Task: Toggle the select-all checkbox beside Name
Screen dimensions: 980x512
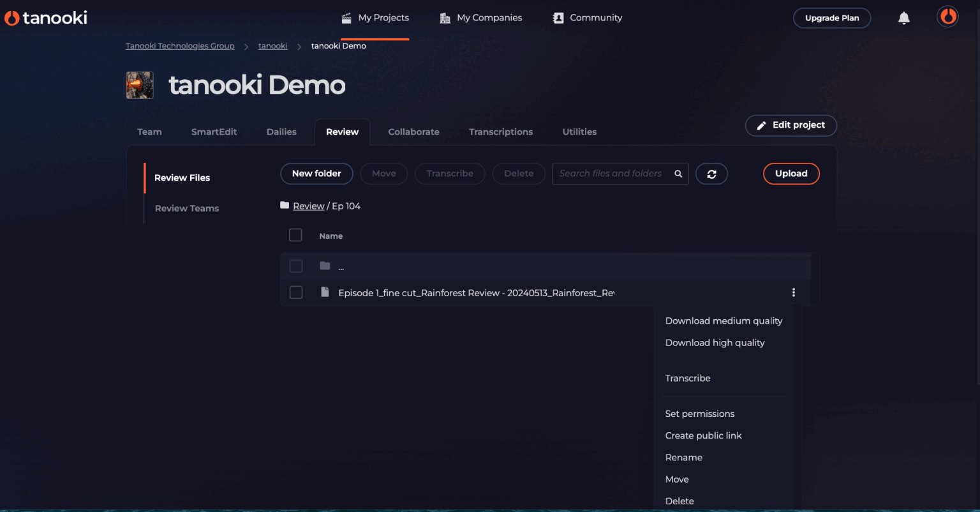Action: pos(295,235)
